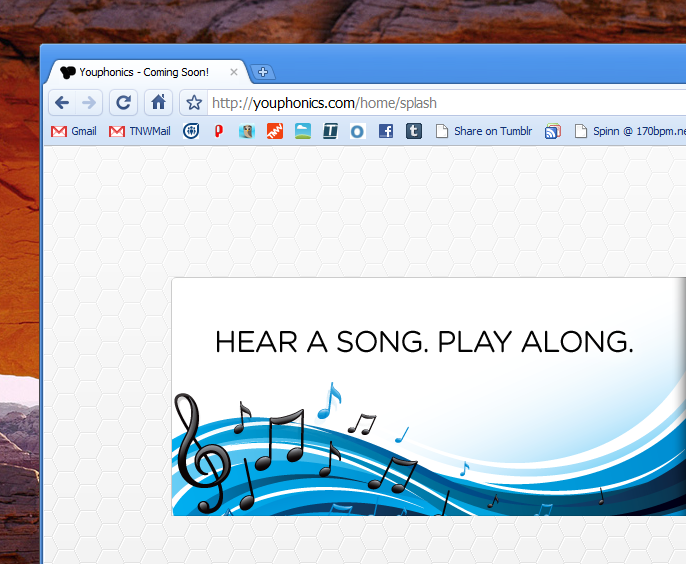Viewport: 686px width, 564px height.
Task: Open the Spinn @ 170bpm bookmark
Action: pyautogui.click(x=630, y=131)
